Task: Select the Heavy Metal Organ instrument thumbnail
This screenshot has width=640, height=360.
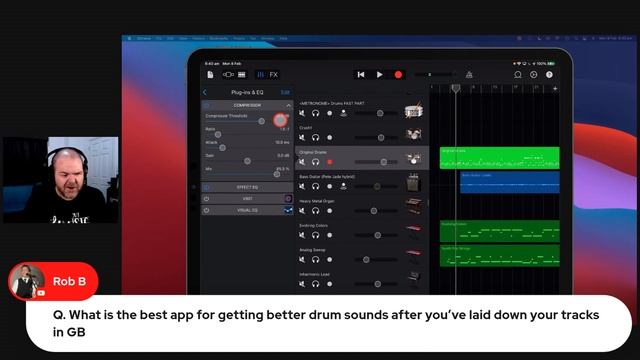Action: [x=413, y=206]
